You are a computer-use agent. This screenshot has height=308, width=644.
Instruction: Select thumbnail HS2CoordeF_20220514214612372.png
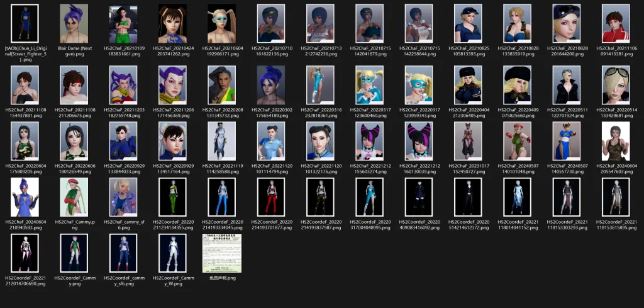point(468,197)
